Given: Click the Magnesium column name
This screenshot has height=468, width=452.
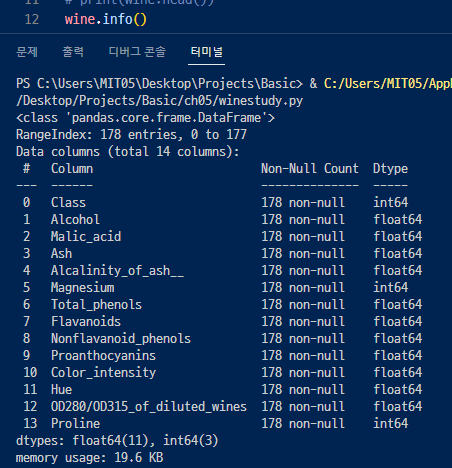Looking at the screenshot, I should (82, 288).
